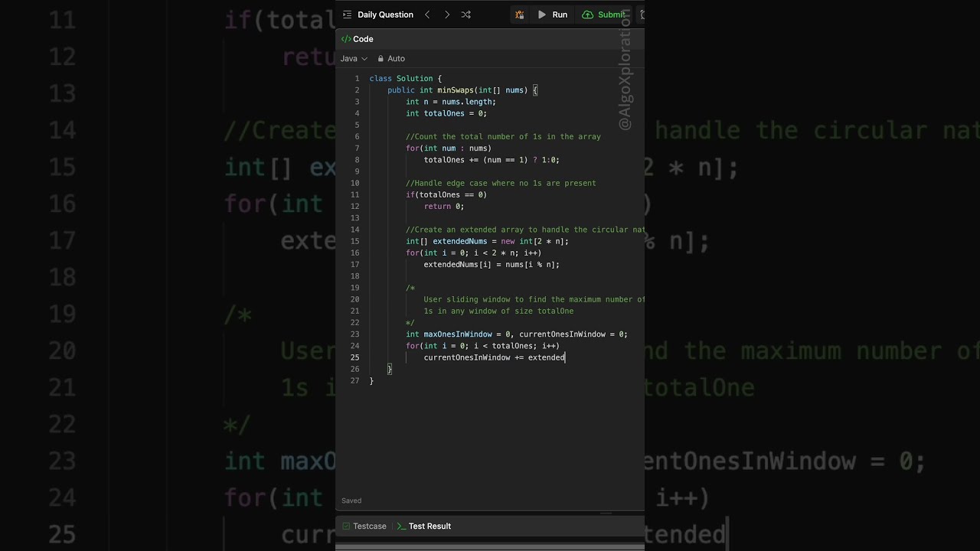Go to the previous question arrow
The width and height of the screenshot is (980, 551).
click(x=427, y=15)
